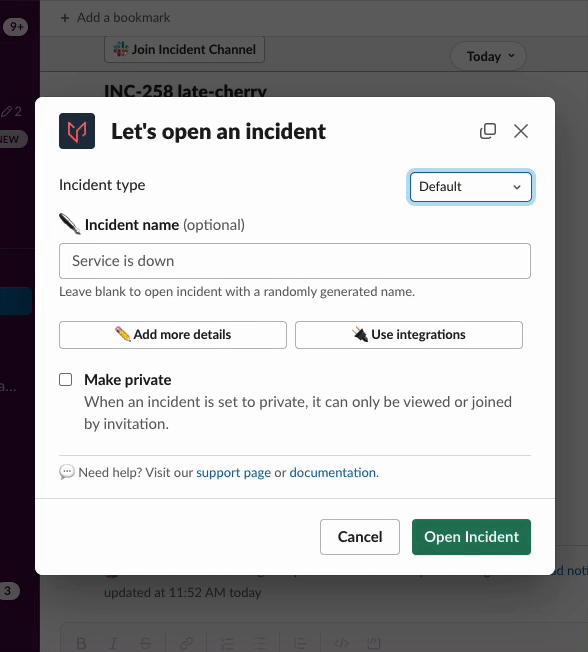Open the Incident type Default dropdown
The height and width of the screenshot is (652, 588).
[x=470, y=187]
